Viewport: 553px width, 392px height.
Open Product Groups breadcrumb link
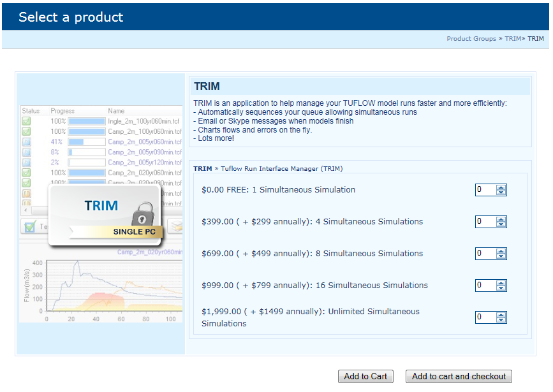coord(471,39)
